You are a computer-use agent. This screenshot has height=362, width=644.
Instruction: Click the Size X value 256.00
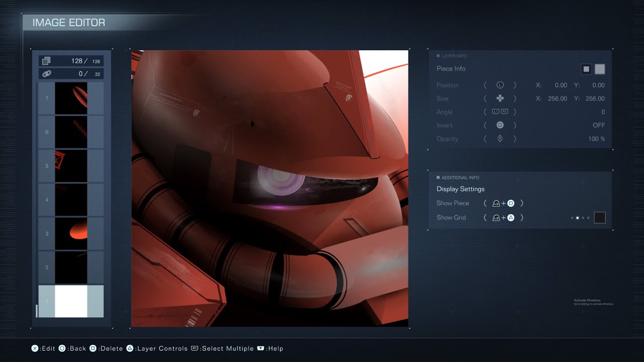(x=557, y=99)
